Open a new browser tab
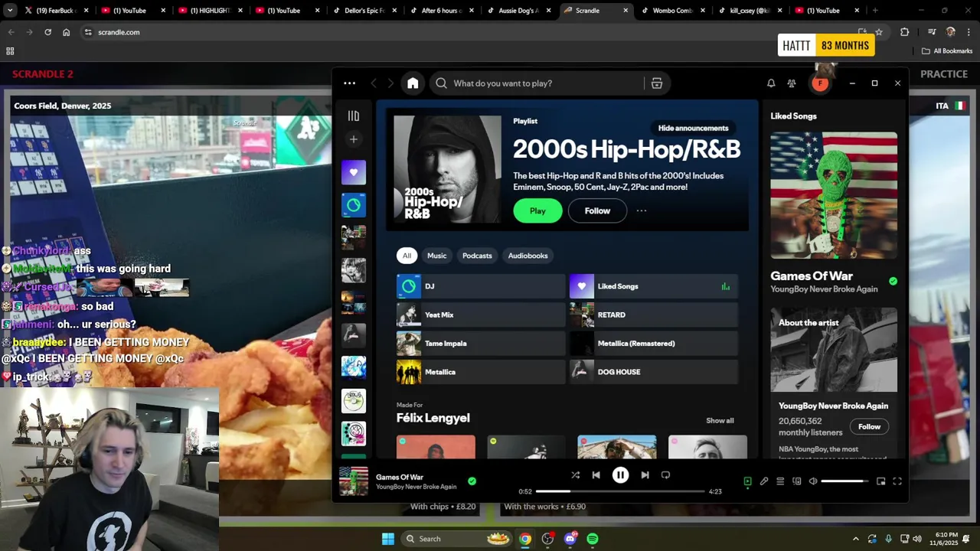The width and height of the screenshot is (980, 551). point(874,11)
